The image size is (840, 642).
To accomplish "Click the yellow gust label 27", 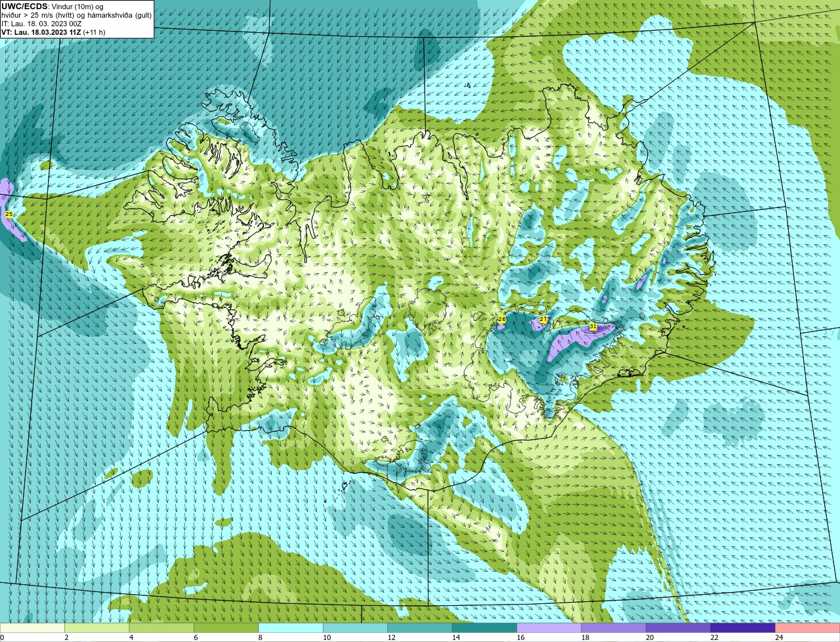I will point(543,320).
